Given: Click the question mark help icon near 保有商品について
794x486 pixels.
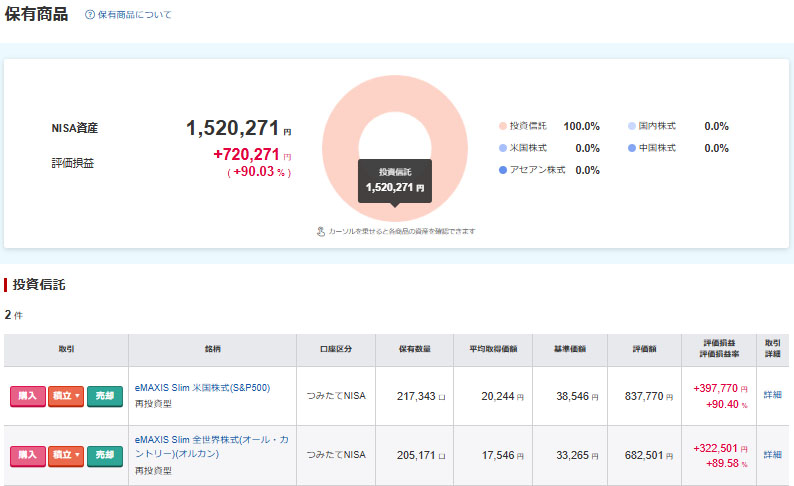Looking at the screenshot, I should (90, 15).
